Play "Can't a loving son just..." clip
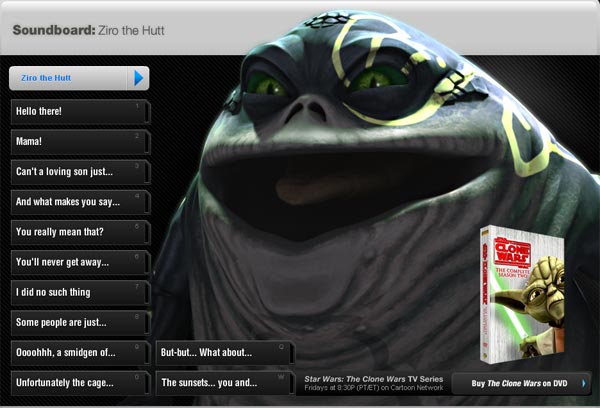600x408 pixels. pos(81,172)
